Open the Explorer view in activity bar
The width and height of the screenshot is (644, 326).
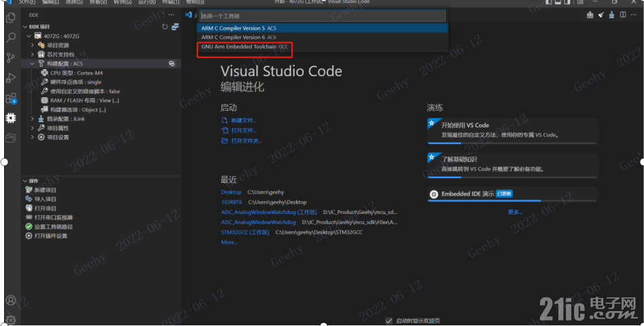pos(11,18)
